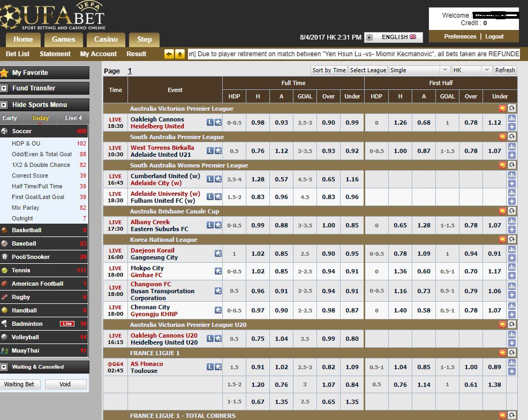Open the HK odds type dropdown
Image resolution: width=528 pixels, height=420 pixels.
point(471,70)
